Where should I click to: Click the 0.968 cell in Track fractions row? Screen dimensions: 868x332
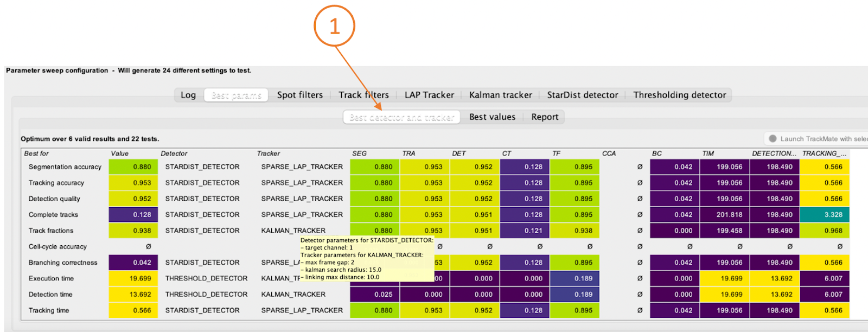click(825, 231)
